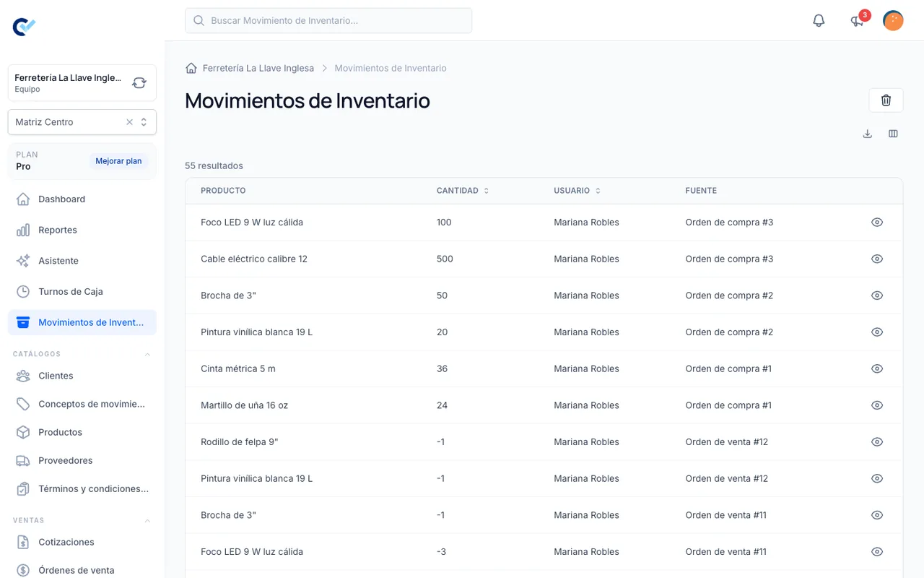View the Rodillo de felpa 9" movement
924x578 pixels.
click(x=877, y=441)
